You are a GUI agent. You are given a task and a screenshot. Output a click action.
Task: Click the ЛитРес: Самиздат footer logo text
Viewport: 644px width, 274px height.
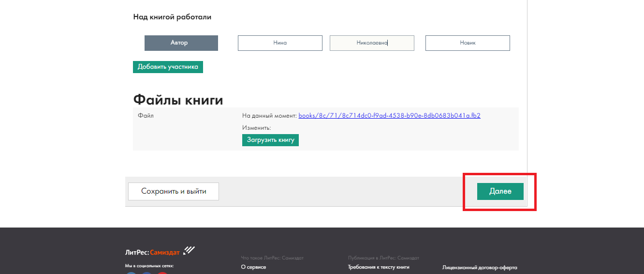click(x=152, y=252)
